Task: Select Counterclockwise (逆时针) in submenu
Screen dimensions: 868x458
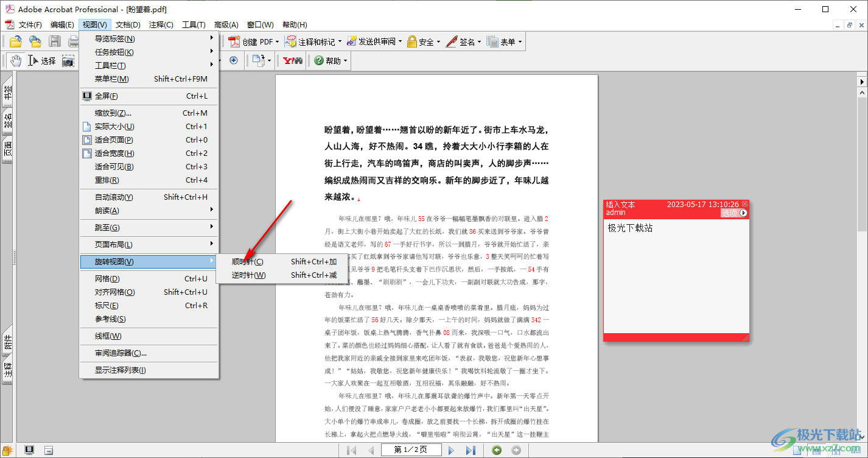Action: tap(248, 275)
